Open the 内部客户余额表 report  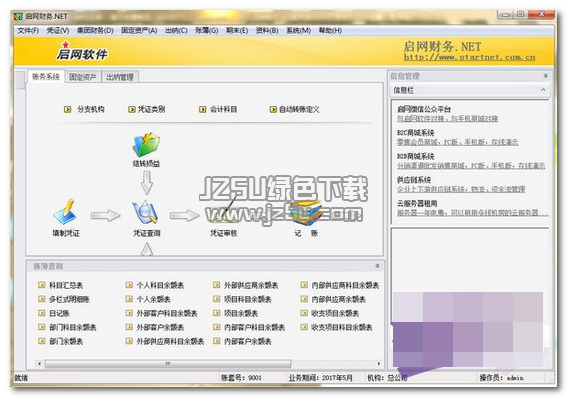[x=242, y=341]
